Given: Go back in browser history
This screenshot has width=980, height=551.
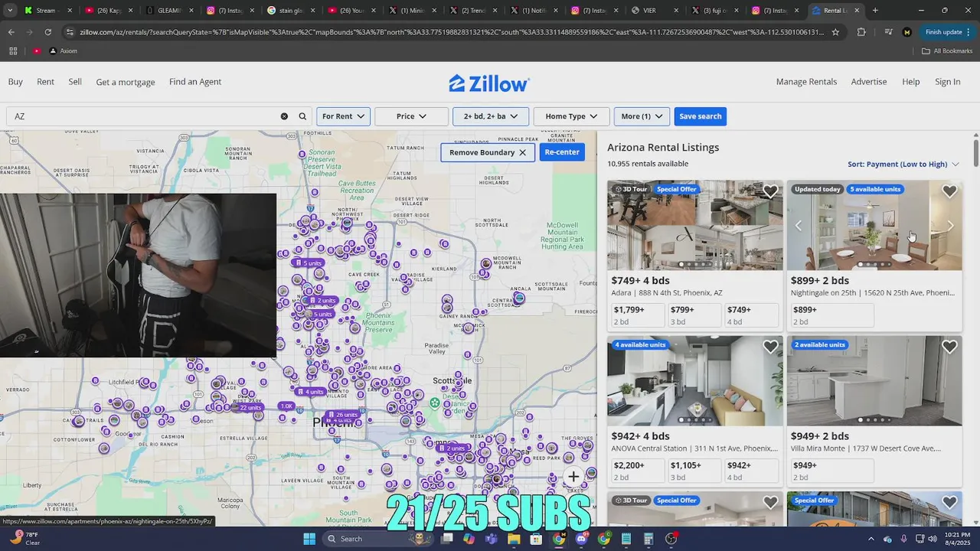Looking at the screenshot, I should pyautogui.click(x=11, y=32).
